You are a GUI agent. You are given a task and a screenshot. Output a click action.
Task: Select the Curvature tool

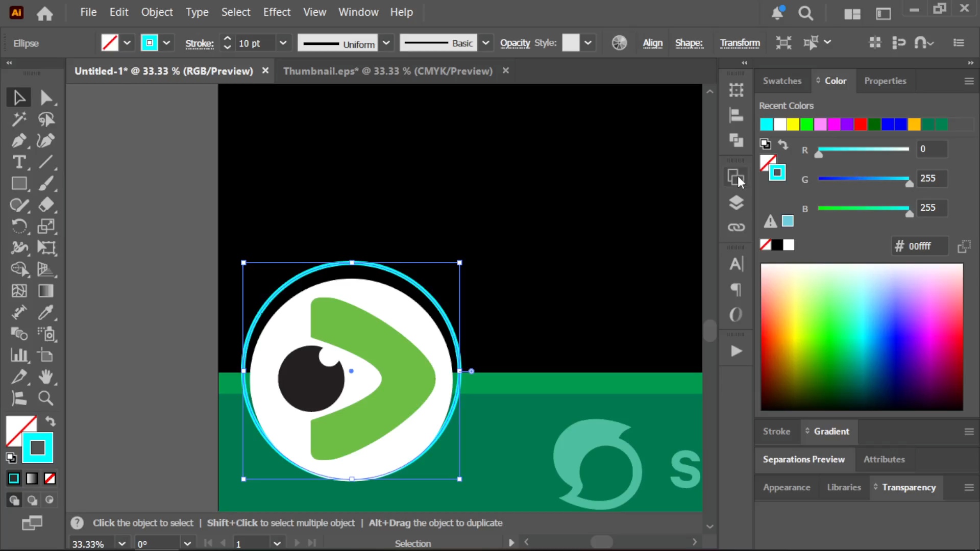pos(46,141)
